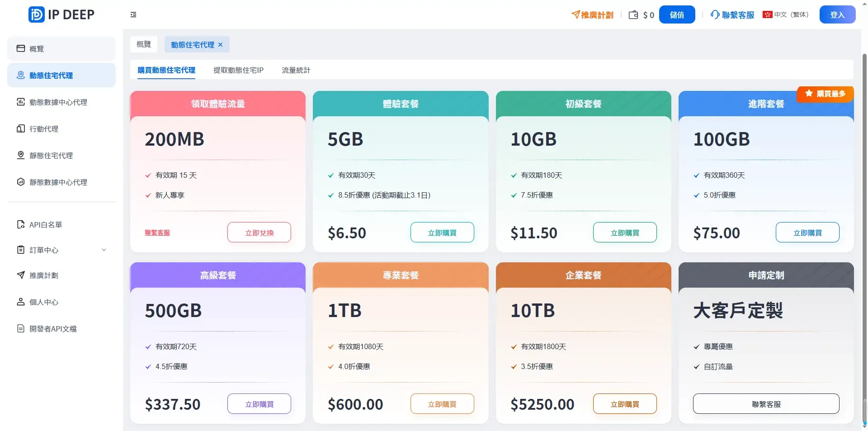Collapse sidebar with the menu fold icon
The height and width of the screenshot is (431, 868).
(x=133, y=15)
